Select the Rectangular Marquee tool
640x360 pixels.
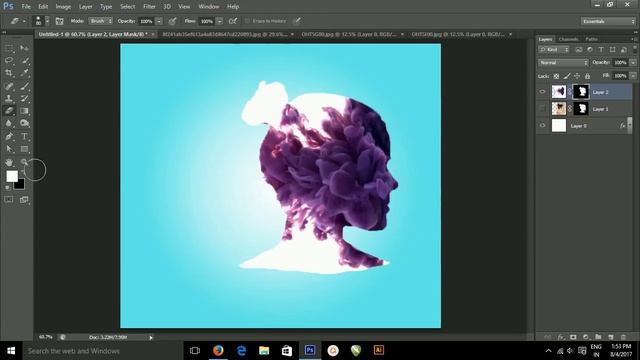[x=9, y=48]
